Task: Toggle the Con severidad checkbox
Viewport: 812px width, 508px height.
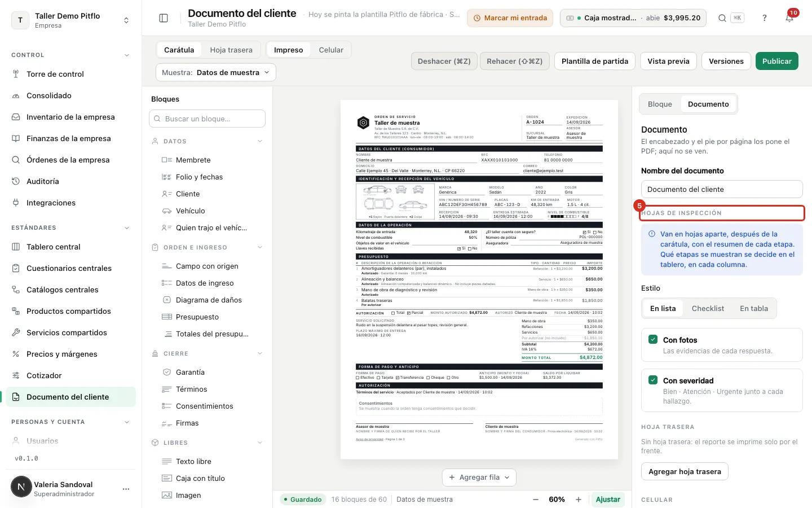Action: click(x=653, y=380)
